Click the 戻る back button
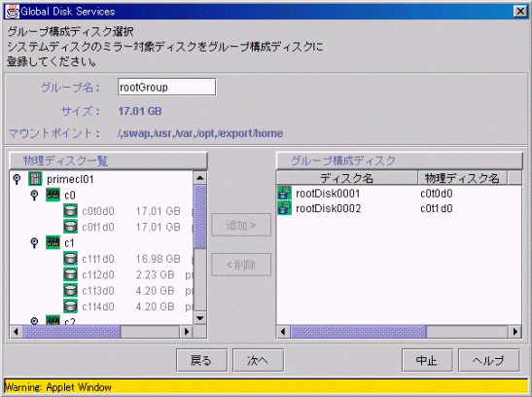532x397 pixels. click(202, 360)
